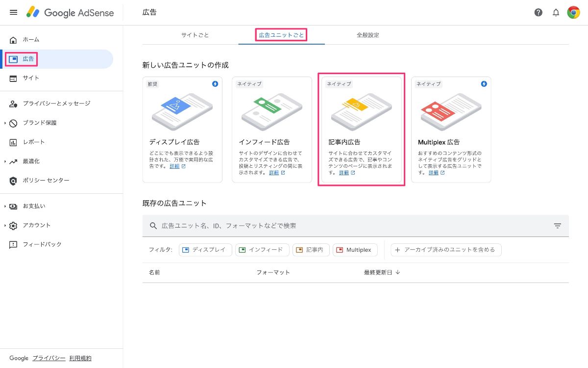Screen dimensions: 588x368
Task: Open the hamburger main menu
Action: (13, 12)
